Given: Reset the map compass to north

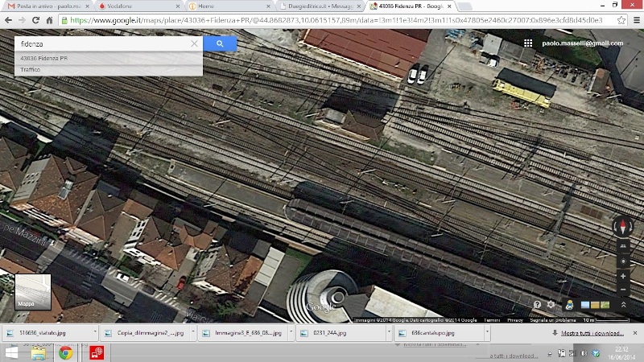Looking at the screenshot, I should click(x=623, y=227).
